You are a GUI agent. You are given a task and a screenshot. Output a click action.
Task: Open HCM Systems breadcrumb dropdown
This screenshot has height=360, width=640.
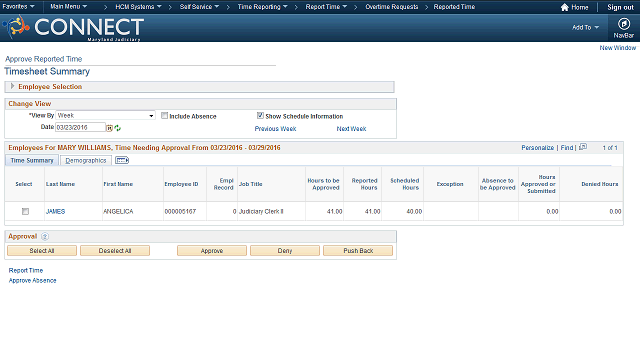138,7
